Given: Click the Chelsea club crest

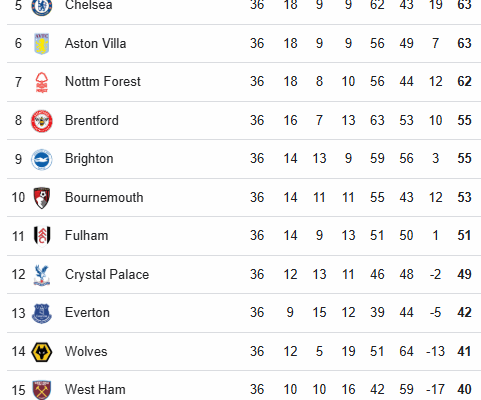Looking at the screenshot, I should [x=42, y=6].
